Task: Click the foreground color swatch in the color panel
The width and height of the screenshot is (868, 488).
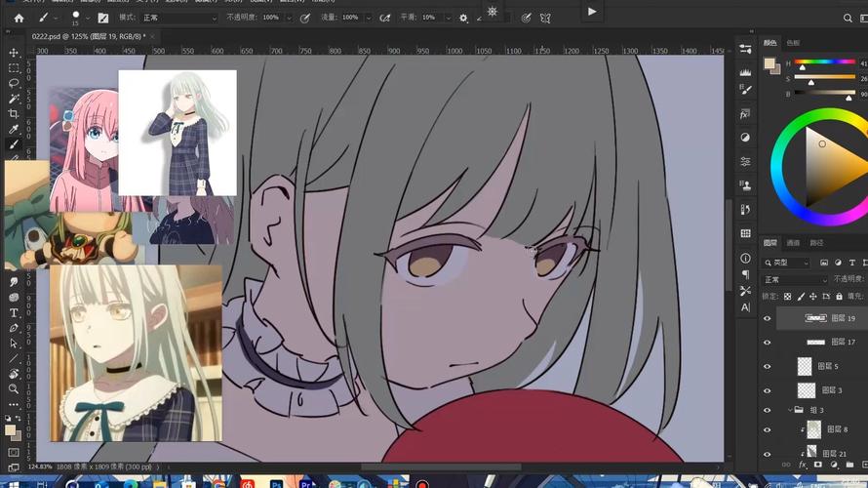Action: coord(769,63)
